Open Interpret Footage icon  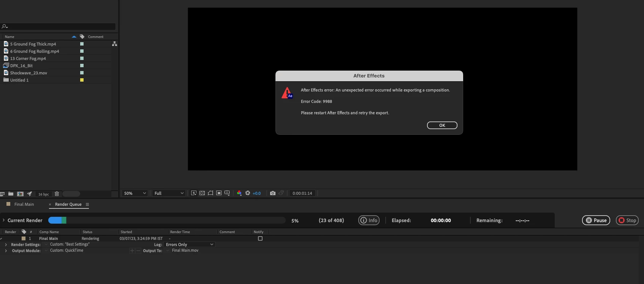click(x=2, y=194)
